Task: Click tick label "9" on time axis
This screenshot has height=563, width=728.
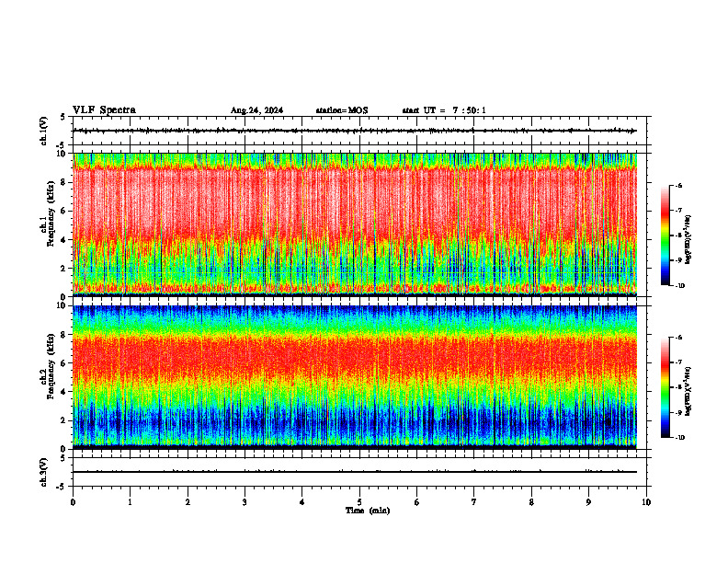Action: tap(588, 502)
